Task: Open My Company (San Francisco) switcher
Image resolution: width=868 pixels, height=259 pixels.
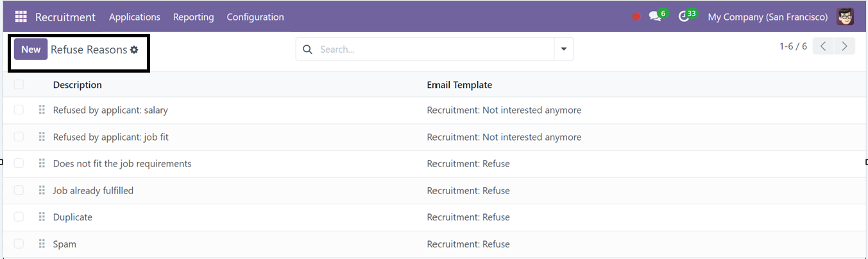Action: (x=768, y=17)
